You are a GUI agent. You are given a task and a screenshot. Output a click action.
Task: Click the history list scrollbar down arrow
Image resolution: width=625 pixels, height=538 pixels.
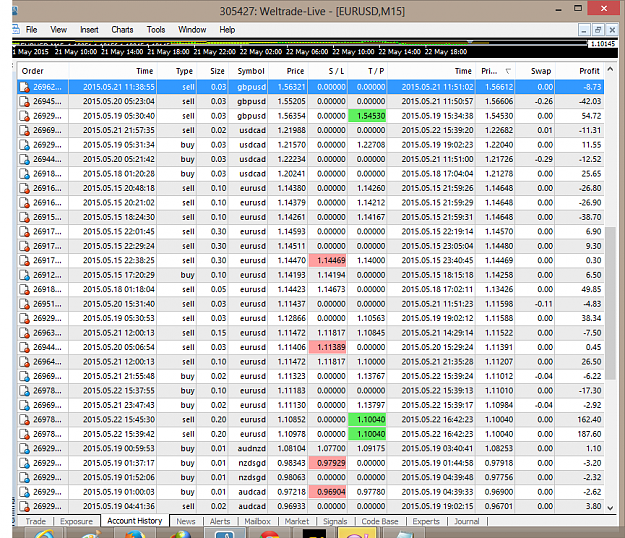coord(610,508)
